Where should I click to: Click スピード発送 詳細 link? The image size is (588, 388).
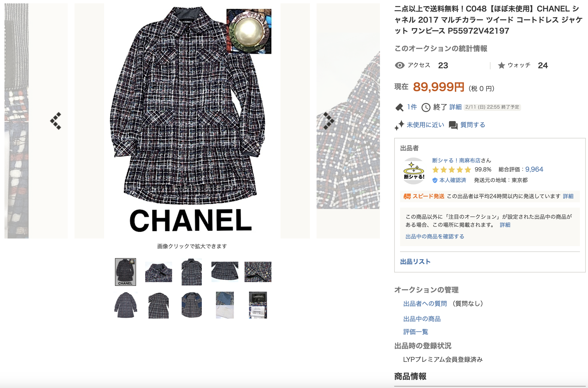click(568, 196)
